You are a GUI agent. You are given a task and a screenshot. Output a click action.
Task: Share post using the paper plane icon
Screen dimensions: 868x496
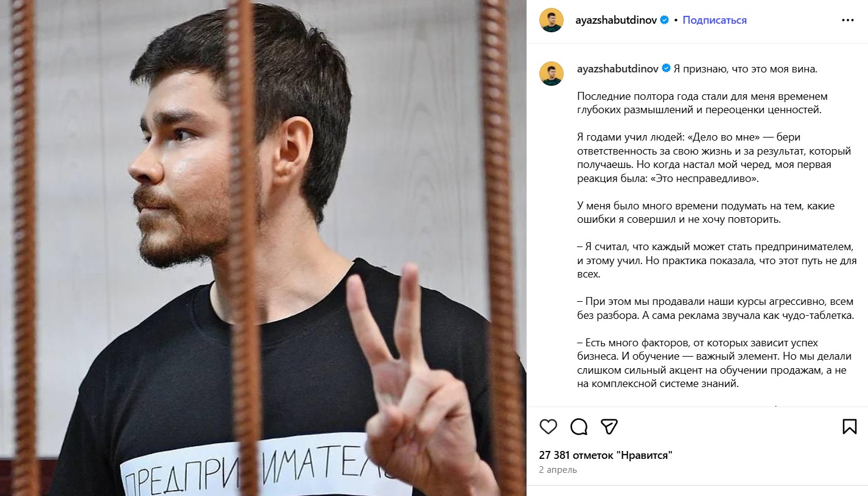(609, 425)
